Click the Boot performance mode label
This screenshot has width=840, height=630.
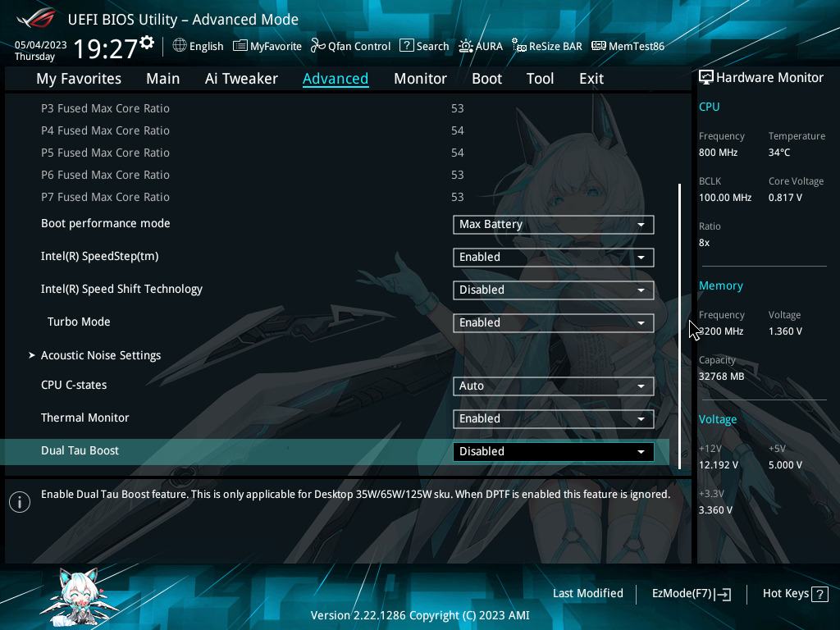[x=106, y=223]
